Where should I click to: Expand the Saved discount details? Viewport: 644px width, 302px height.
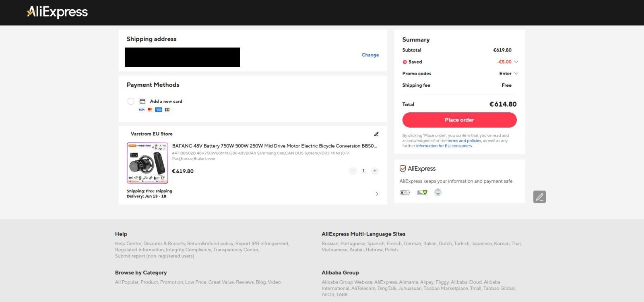click(x=516, y=62)
